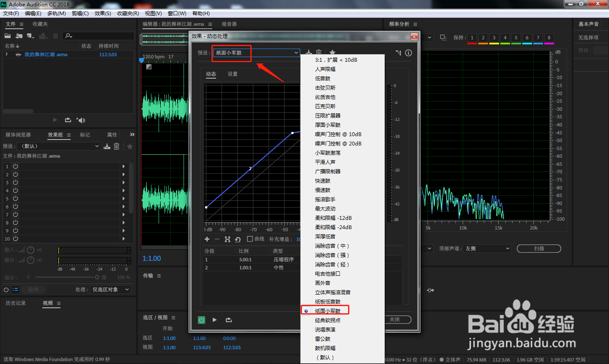609x364 pixels.
Task: Select hold button 5 in frequency analysis
Action: 516,38
